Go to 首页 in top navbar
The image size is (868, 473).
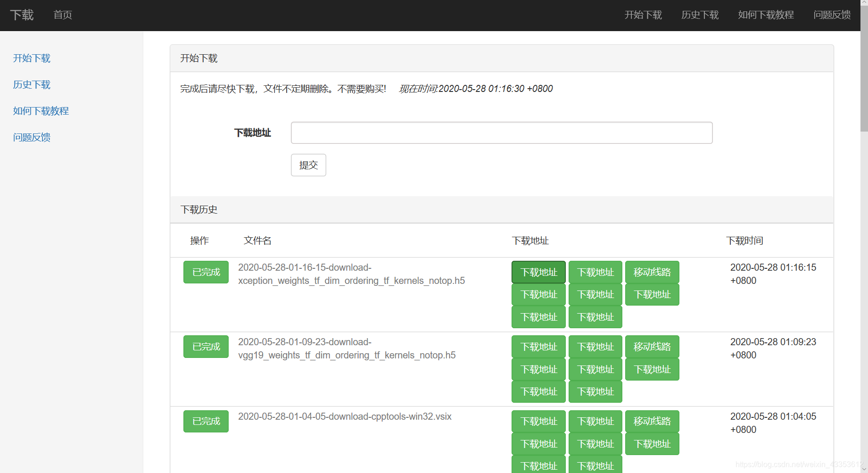(x=63, y=15)
